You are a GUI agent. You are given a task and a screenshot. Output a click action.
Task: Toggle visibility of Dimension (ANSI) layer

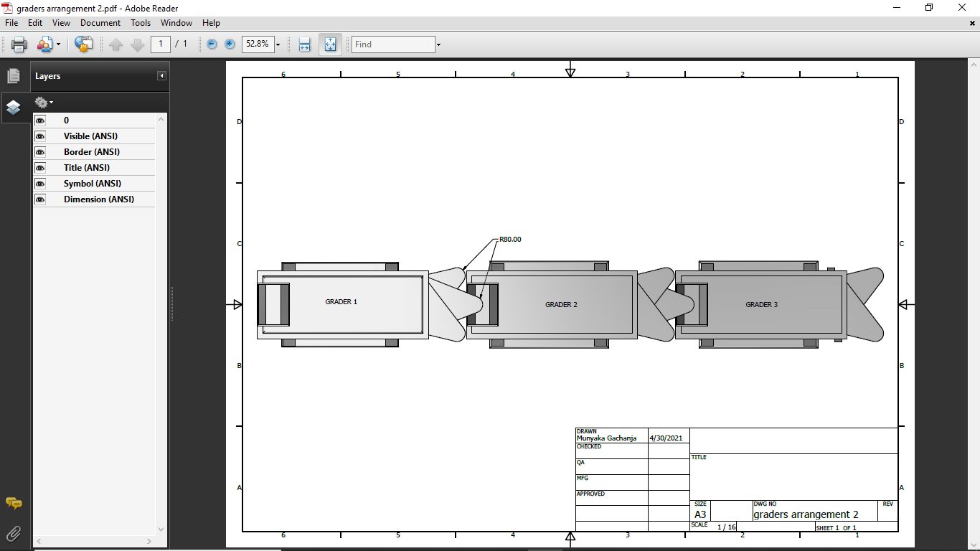click(x=40, y=199)
